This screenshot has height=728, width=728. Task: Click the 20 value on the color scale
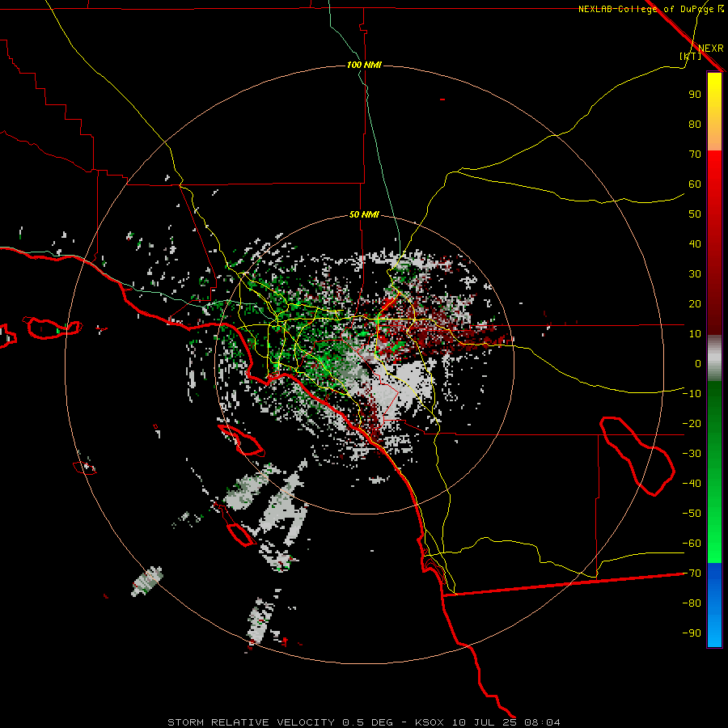(x=695, y=303)
